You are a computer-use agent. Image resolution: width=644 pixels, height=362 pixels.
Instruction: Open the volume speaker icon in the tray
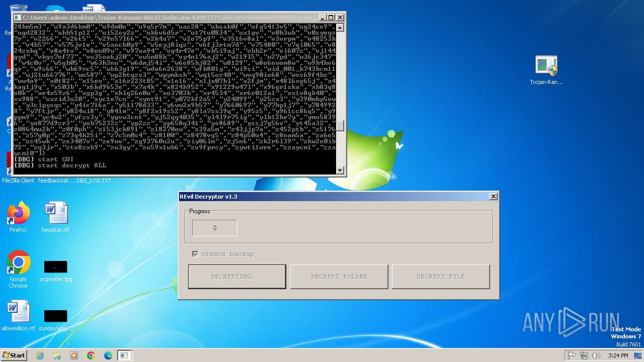pos(596,355)
